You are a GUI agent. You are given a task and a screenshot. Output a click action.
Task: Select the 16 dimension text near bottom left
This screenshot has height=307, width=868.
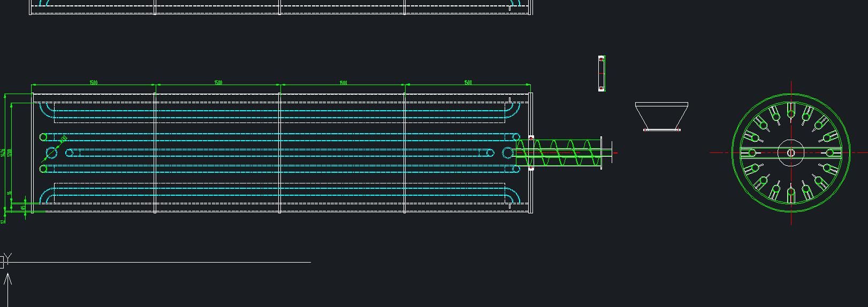(x=10, y=194)
